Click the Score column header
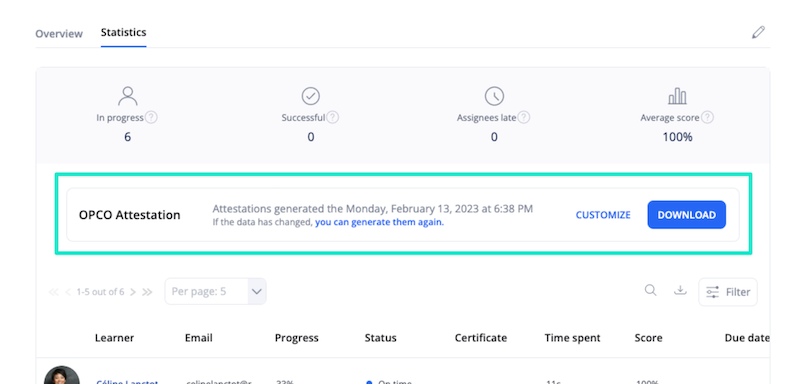The width and height of the screenshot is (800, 384). tap(648, 338)
